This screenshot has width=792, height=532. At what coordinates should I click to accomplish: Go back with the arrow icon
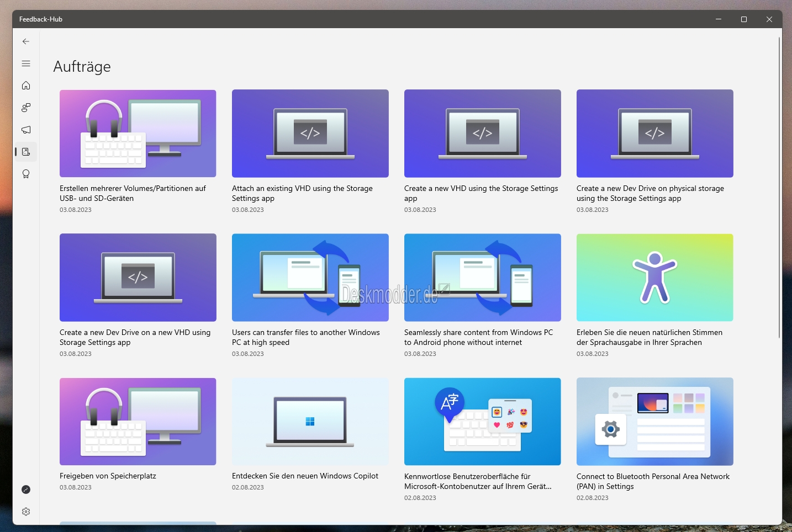pyautogui.click(x=26, y=41)
